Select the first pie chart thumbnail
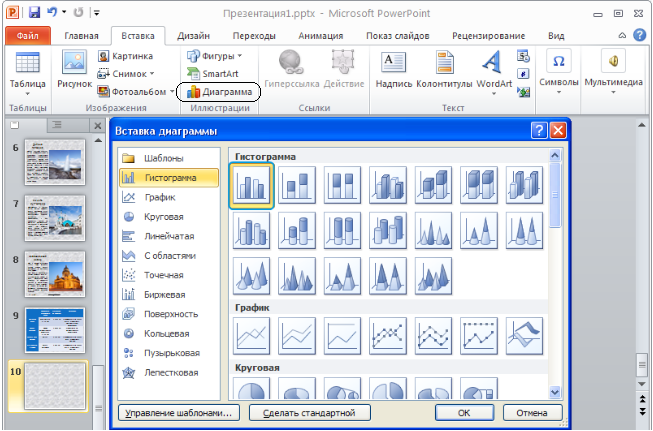This screenshot has width=653, height=431. pos(251,388)
